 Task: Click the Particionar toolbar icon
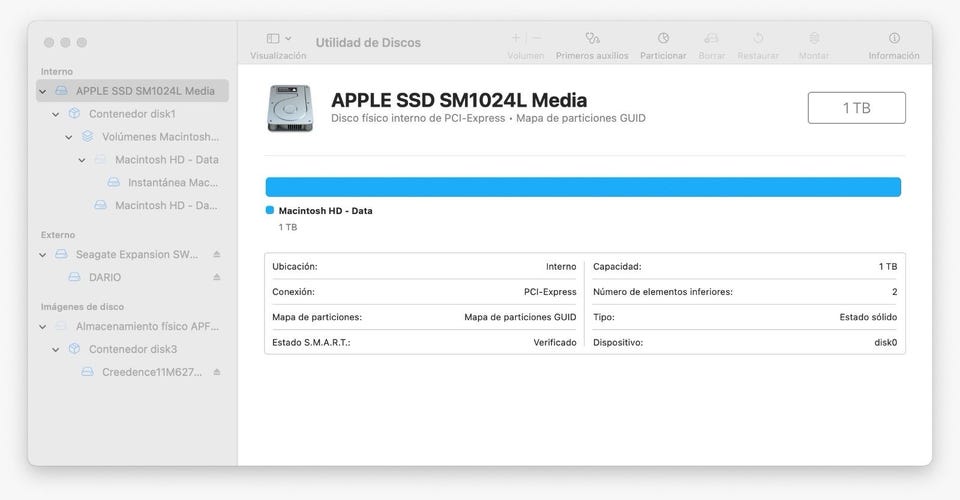click(x=663, y=38)
